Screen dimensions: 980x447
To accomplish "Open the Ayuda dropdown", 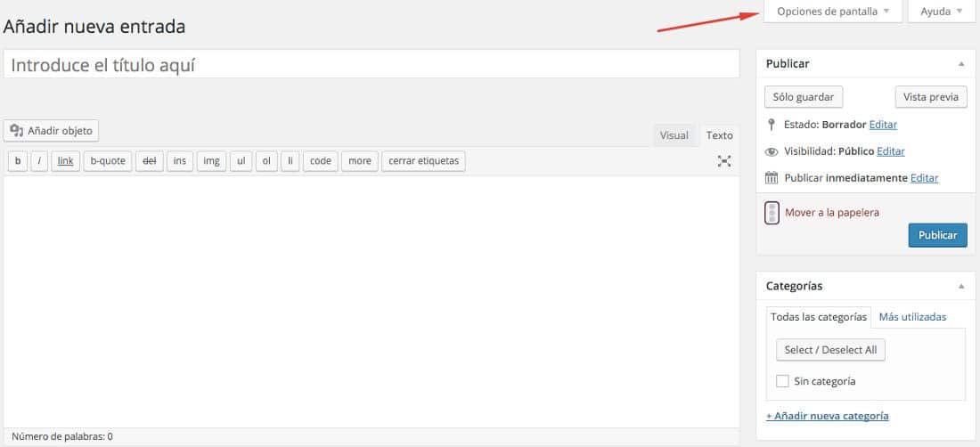I will [942, 12].
